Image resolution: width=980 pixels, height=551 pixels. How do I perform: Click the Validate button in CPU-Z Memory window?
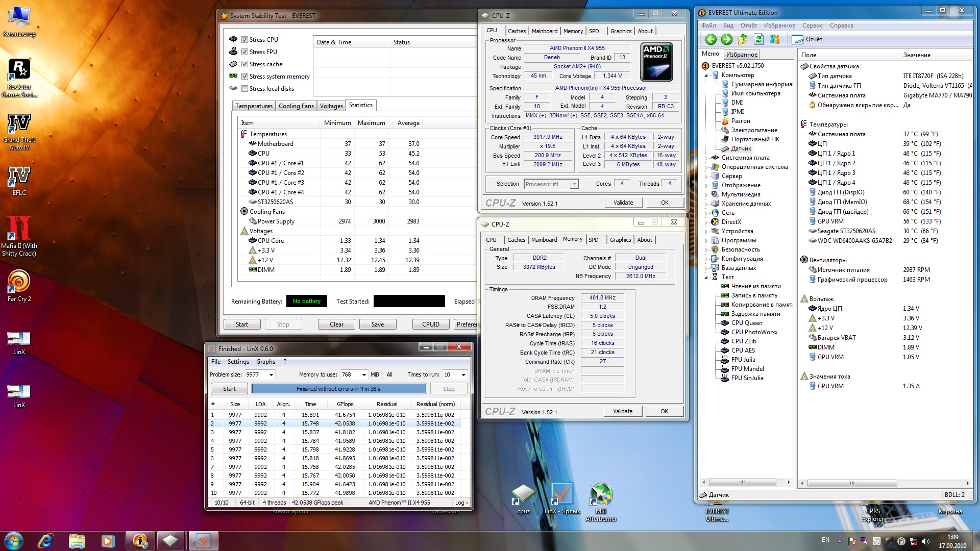click(622, 411)
